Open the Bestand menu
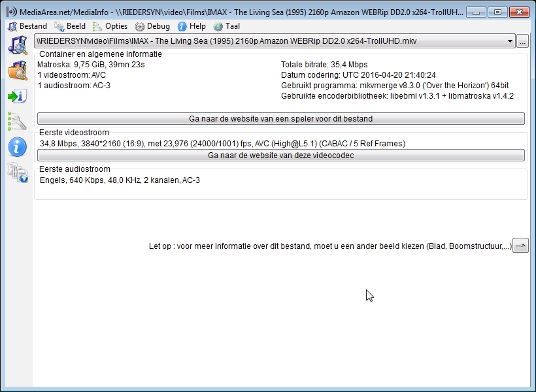Screen dimensions: 536x392 (x=27, y=26)
